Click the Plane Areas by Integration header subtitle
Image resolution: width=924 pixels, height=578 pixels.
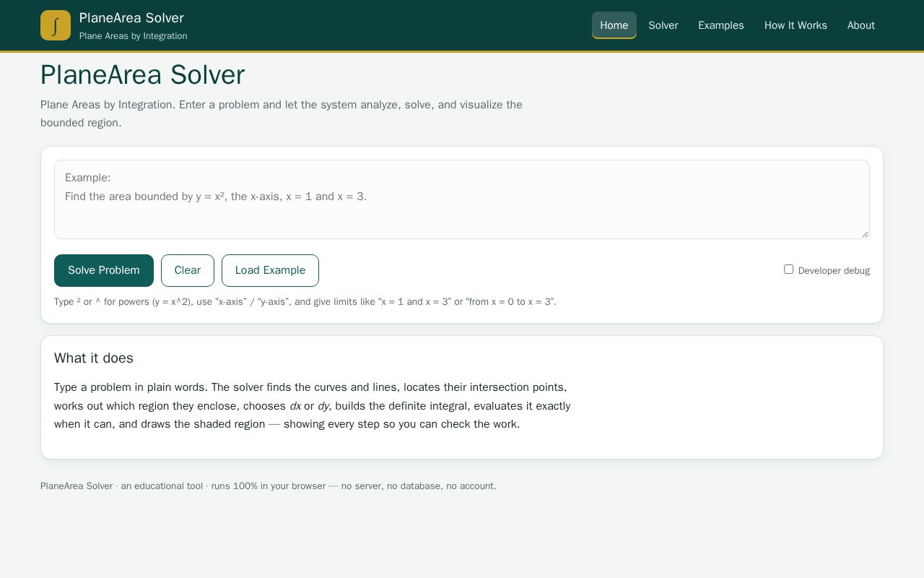(134, 36)
